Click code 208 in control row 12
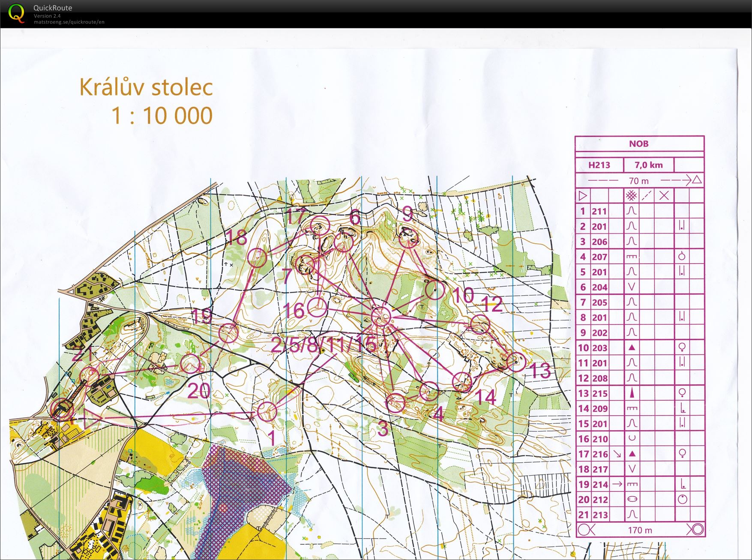752x560 pixels. click(599, 378)
